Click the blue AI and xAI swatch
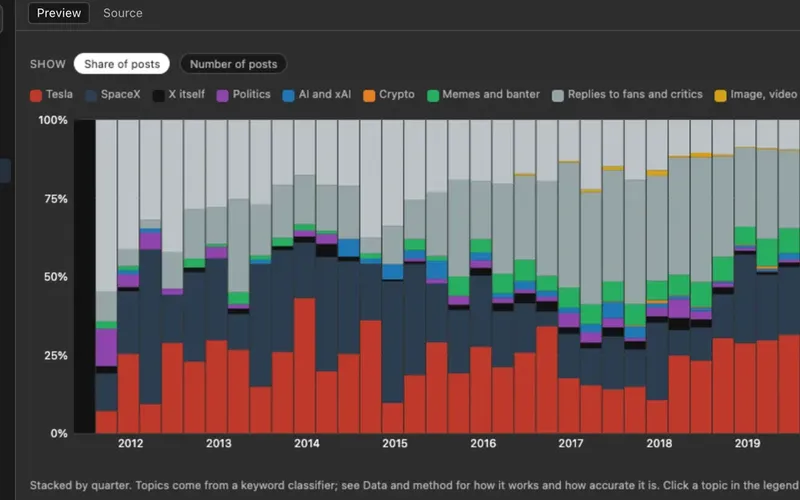 tap(288, 95)
